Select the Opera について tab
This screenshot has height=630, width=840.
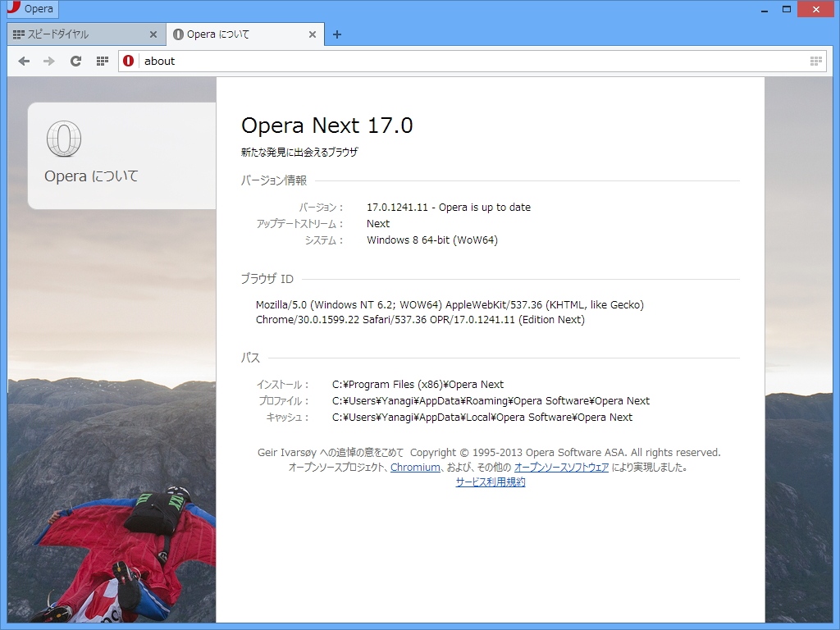click(x=230, y=34)
